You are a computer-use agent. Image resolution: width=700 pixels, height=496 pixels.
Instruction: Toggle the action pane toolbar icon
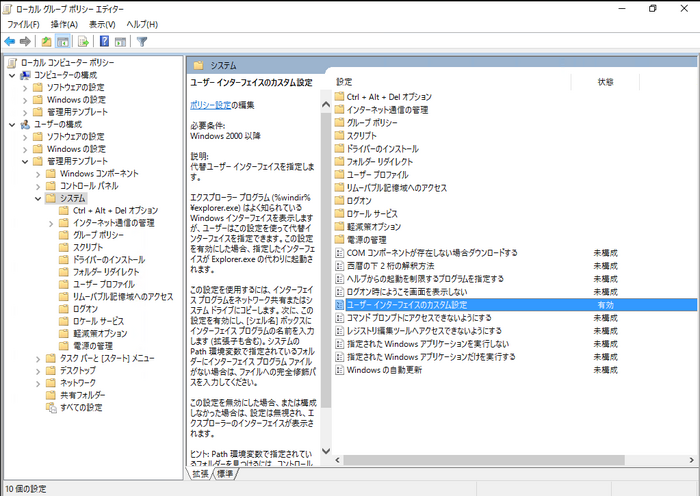point(120,42)
